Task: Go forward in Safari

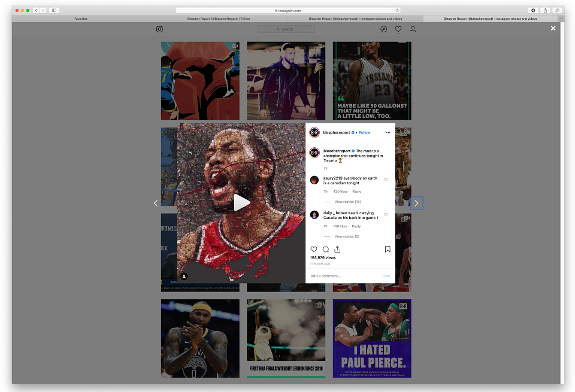Action: (43, 10)
